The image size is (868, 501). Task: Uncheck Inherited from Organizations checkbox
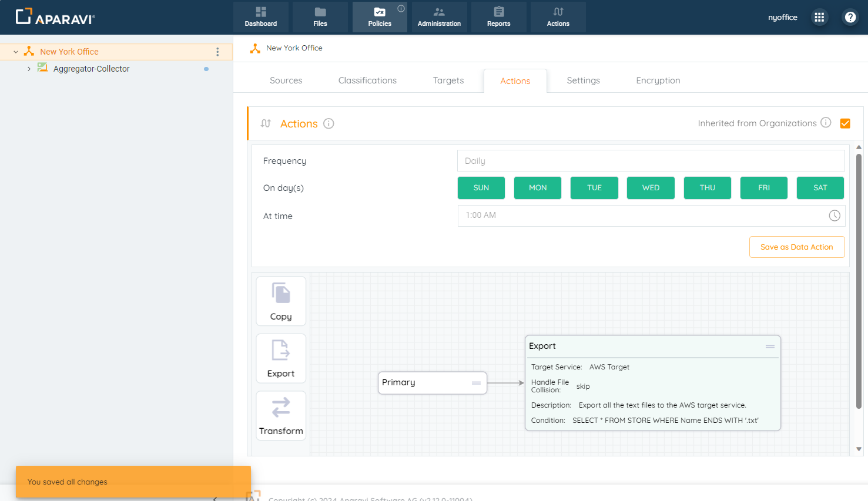tap(845, 123)
